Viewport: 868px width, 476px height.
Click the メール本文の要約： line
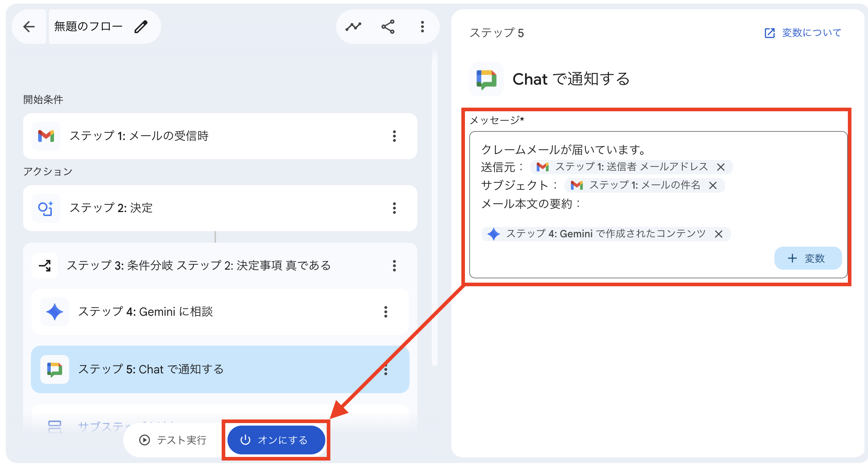pyautogui.click(x=531, y=204)
